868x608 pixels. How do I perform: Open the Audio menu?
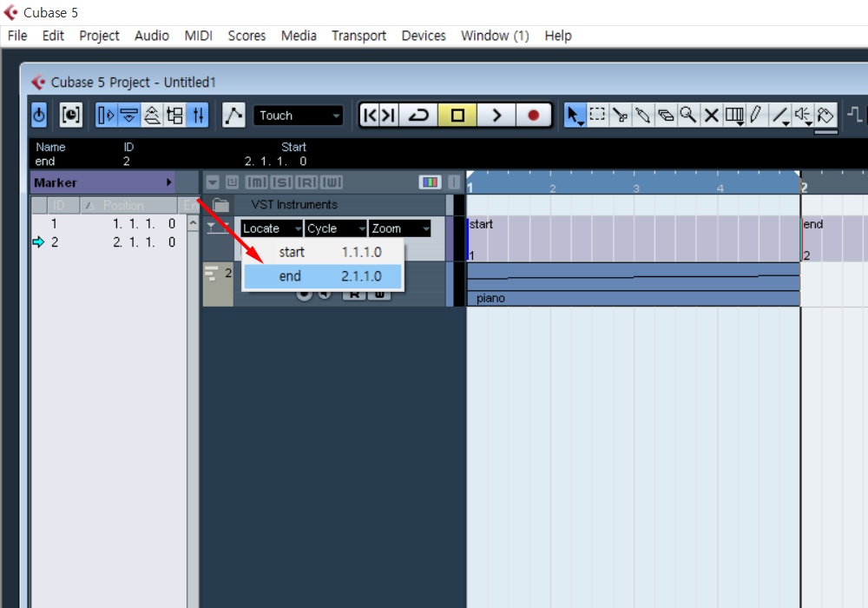(x=152, y=36)
